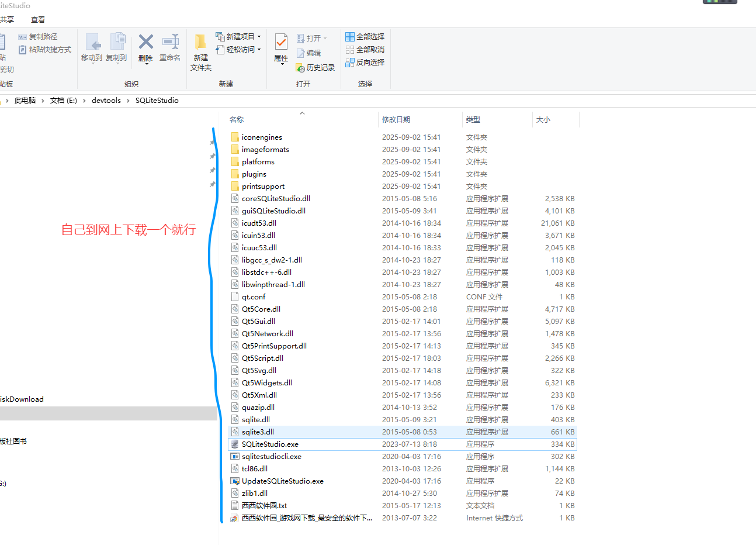Screen dimensions: 756x545
Task: Go to 文档 (E:) in breadcrumb
Action: [64, 101]
